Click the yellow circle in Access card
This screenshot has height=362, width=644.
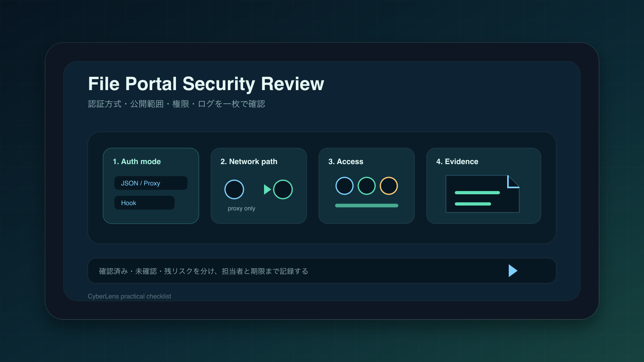(389, 186)
